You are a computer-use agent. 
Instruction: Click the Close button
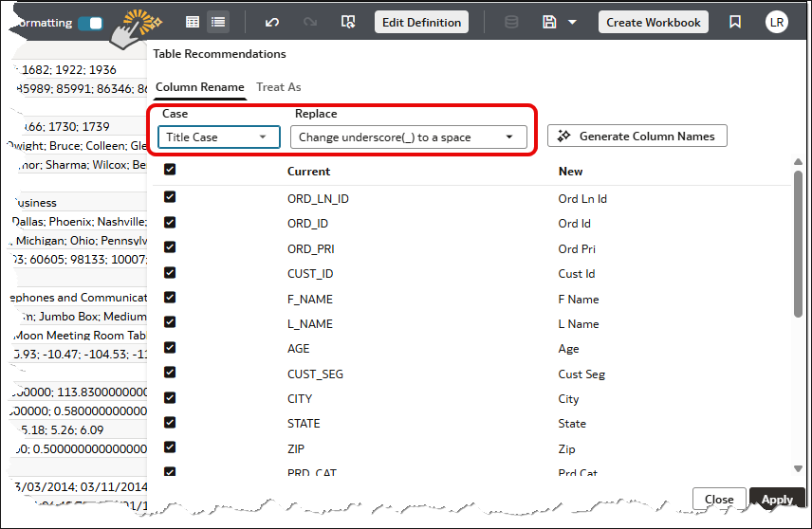coord(719,499)
